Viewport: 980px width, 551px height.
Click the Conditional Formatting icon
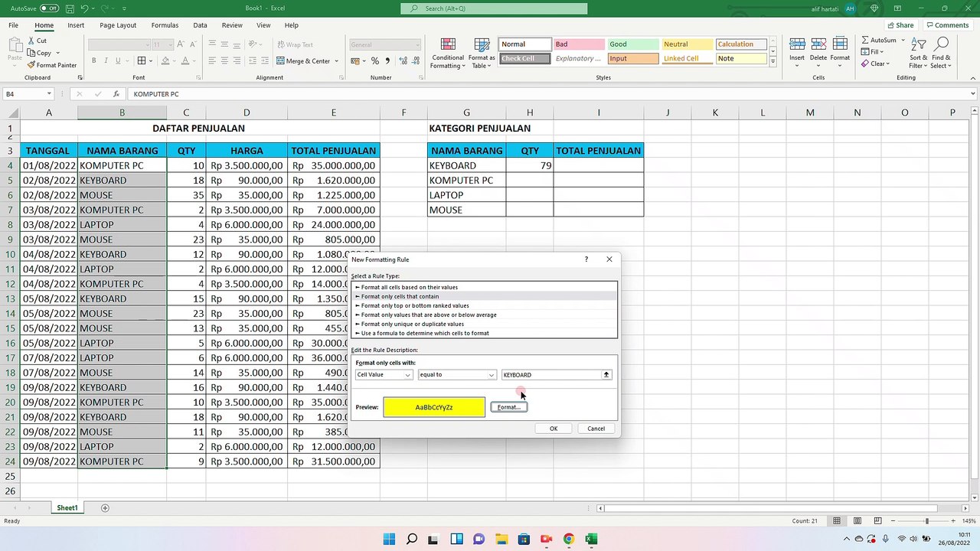coord(448,46)
